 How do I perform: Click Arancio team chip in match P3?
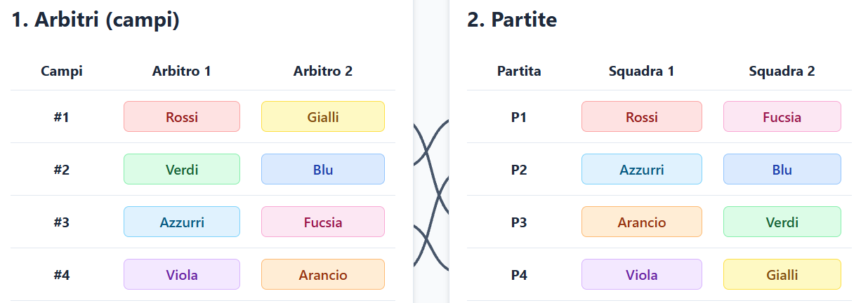(642, 222)
